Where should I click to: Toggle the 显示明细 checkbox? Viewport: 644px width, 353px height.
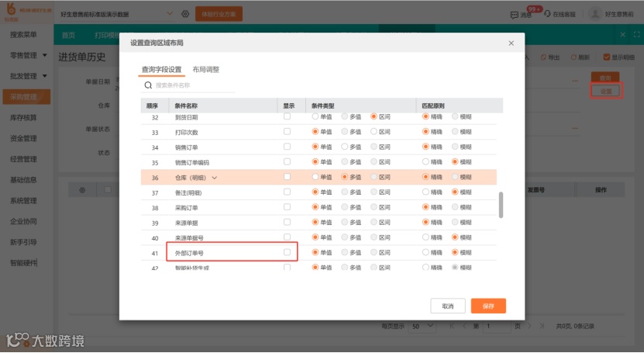(x=606, y=57)
